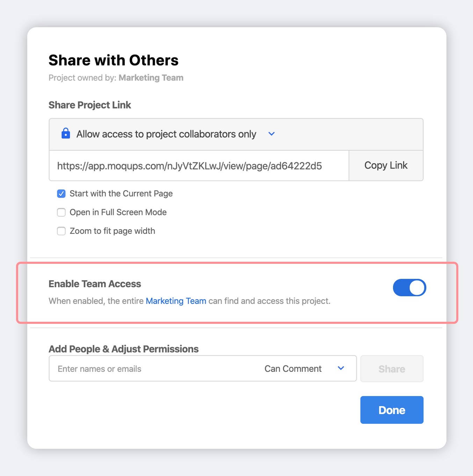This screenshot has height=476, width=473.
Task: Click the Zoom to fit page width label
Action: point(112,231)
